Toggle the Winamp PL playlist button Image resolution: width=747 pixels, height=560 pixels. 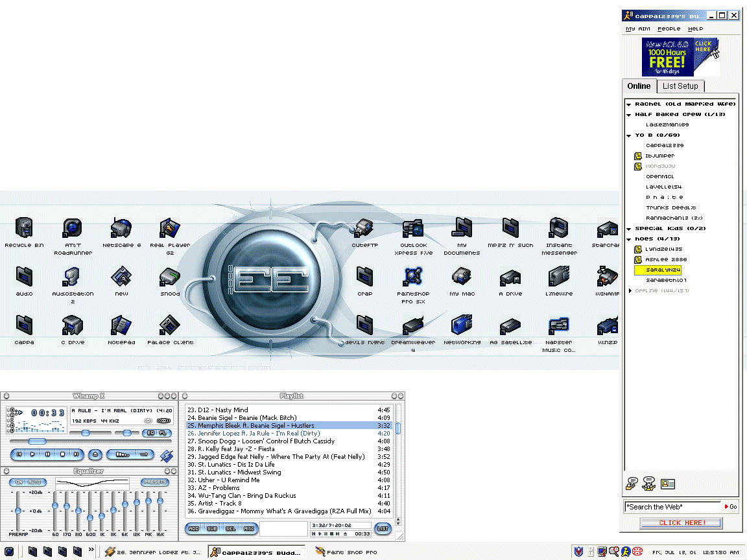click(163, 433)
